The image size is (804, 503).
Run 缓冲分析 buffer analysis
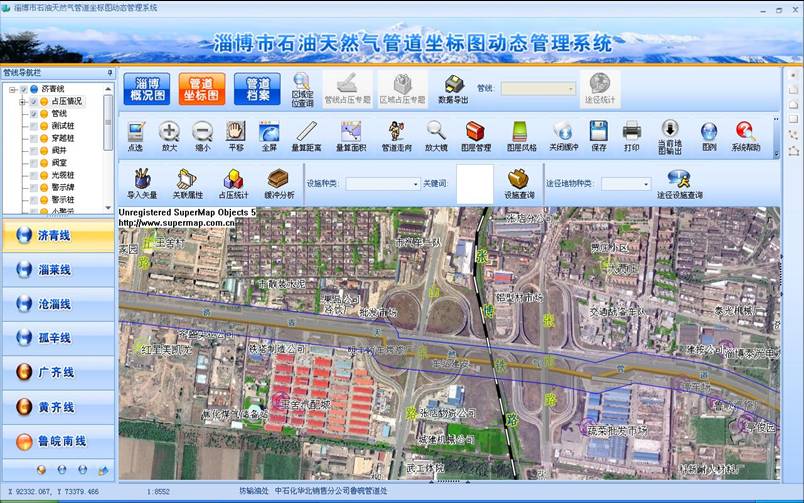[x=279, y=184]
